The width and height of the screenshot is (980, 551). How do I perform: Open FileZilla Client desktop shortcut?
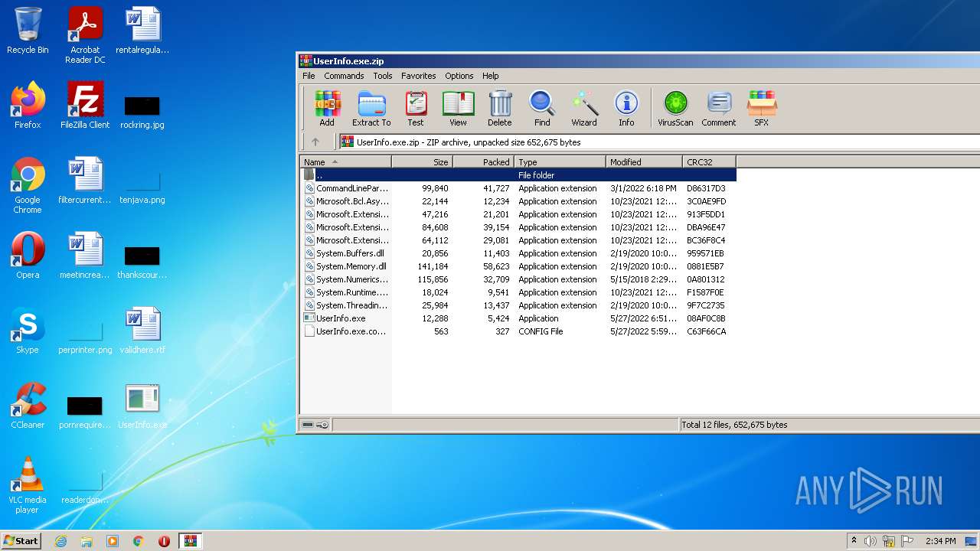click(x=85, y=106)
